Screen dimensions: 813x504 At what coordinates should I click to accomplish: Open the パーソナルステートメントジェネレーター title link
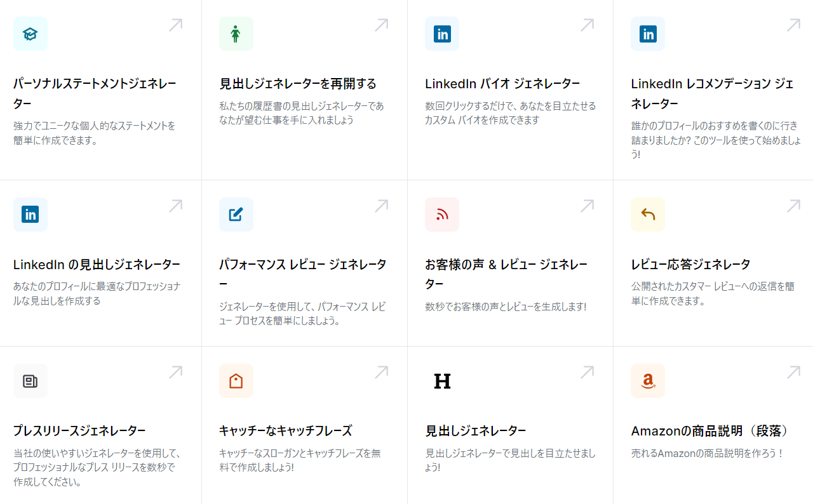[x=95, y=93]
